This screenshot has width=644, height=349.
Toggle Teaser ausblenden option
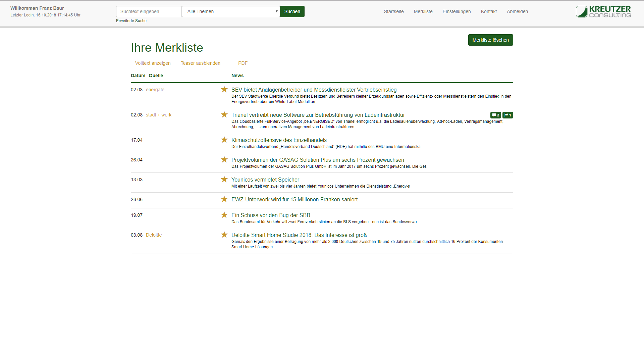(200, 63)
